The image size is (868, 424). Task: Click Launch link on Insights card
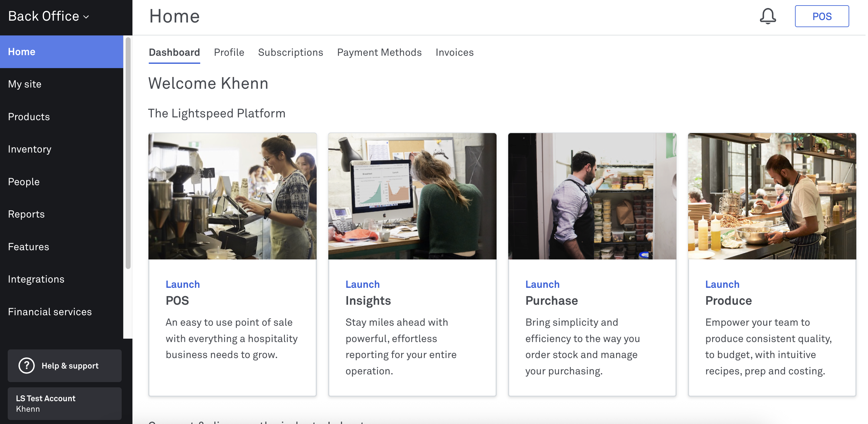pos(363,284)
